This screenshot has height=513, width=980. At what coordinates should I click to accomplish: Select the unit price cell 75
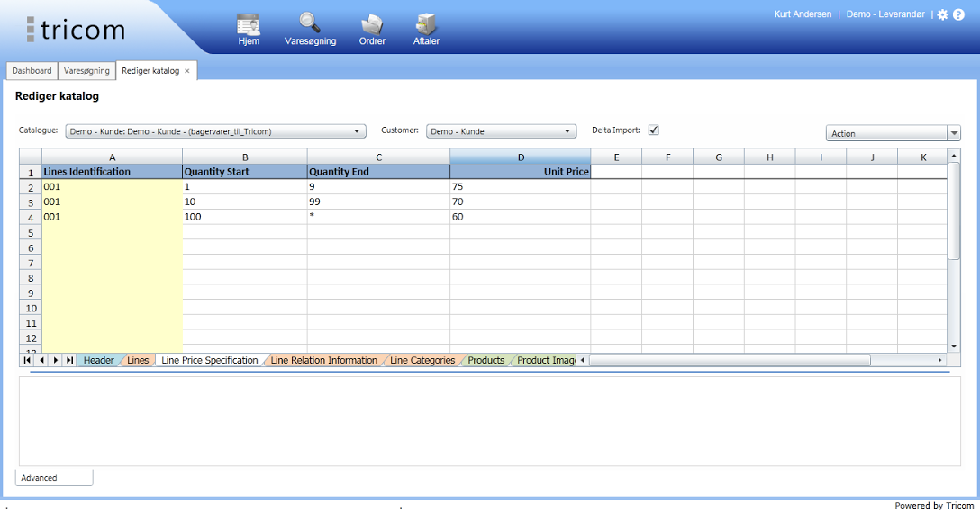pyautogui.click(x=521, y=187)
